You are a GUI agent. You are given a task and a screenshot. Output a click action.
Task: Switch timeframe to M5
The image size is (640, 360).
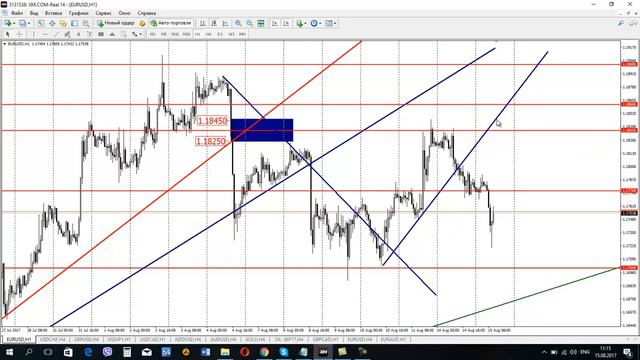164,34
